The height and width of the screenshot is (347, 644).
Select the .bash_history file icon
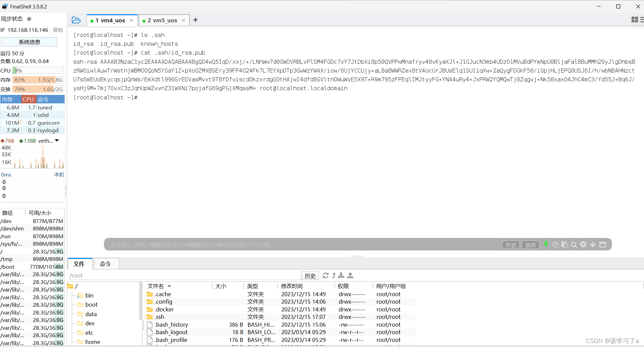150,325
